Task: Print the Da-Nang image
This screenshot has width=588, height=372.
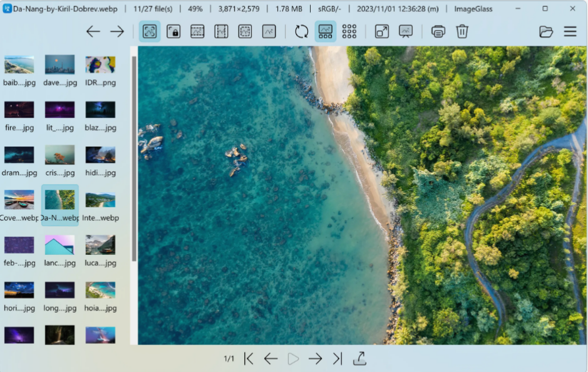Action: [438, 31]
